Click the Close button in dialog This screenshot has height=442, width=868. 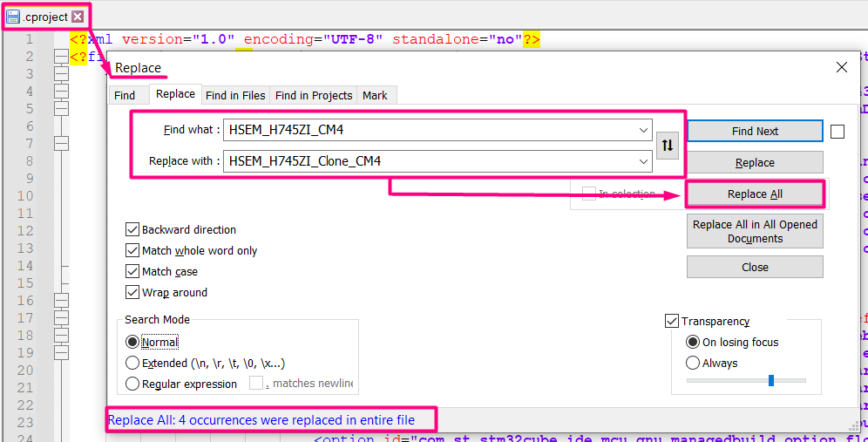click(x=755, y=267)
